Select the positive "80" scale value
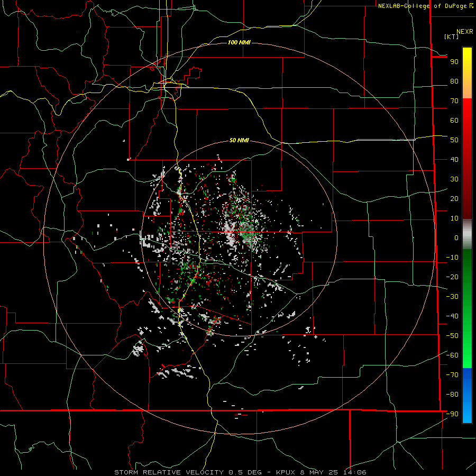The width and height of the screenshot is (476, 476). [454, 81]
